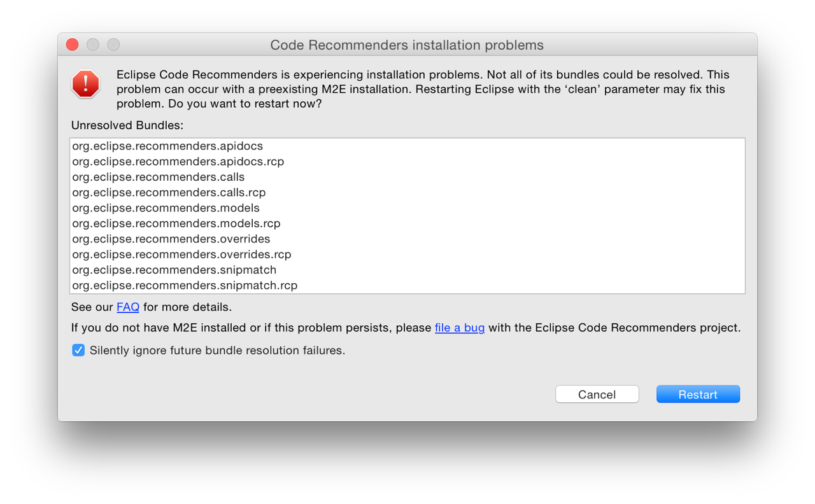
Task: Select org.eclipse.recommenders.snipmatch.rcp bundle entry
Action: point(407,285)
